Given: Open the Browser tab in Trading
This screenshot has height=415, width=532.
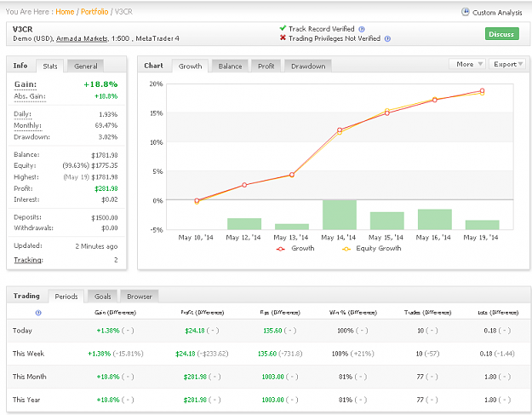Looking at the screenshot, I should point(140,297).
